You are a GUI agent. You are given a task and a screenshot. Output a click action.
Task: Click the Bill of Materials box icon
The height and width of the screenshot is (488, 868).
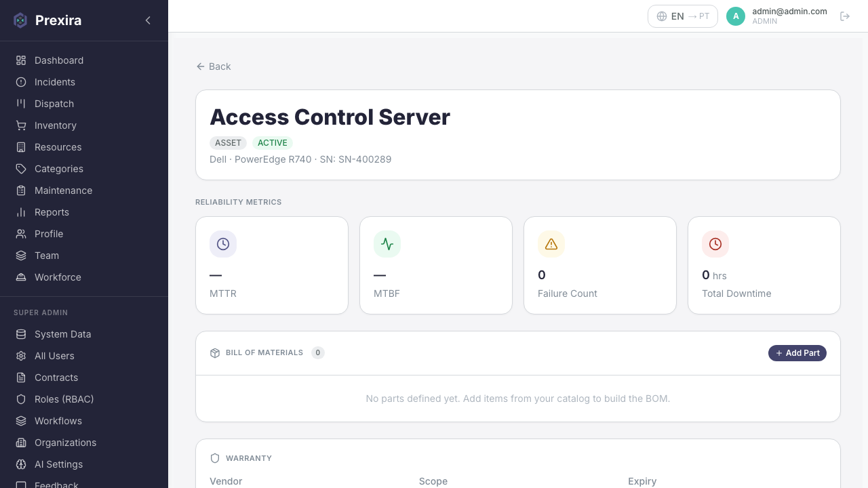click(x=215, y=353)
